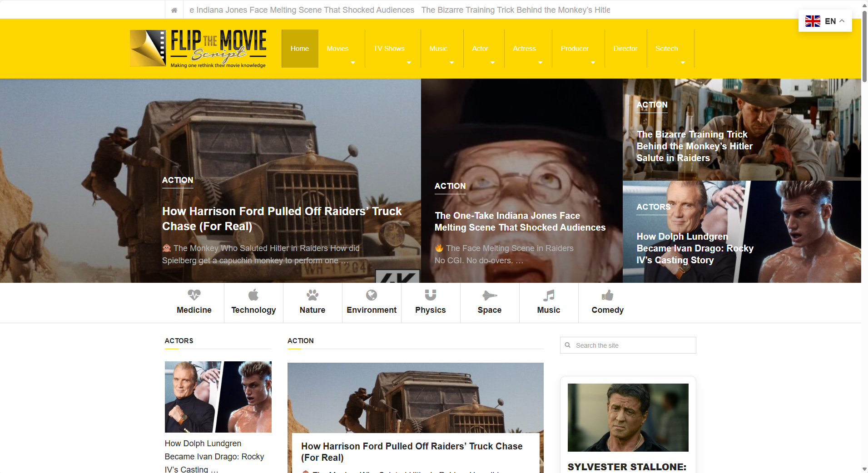Viewport: 868px width, 473px height.
Task: Expand the TV Shows dropdown arrow
Action: click(x=409, y=63)
